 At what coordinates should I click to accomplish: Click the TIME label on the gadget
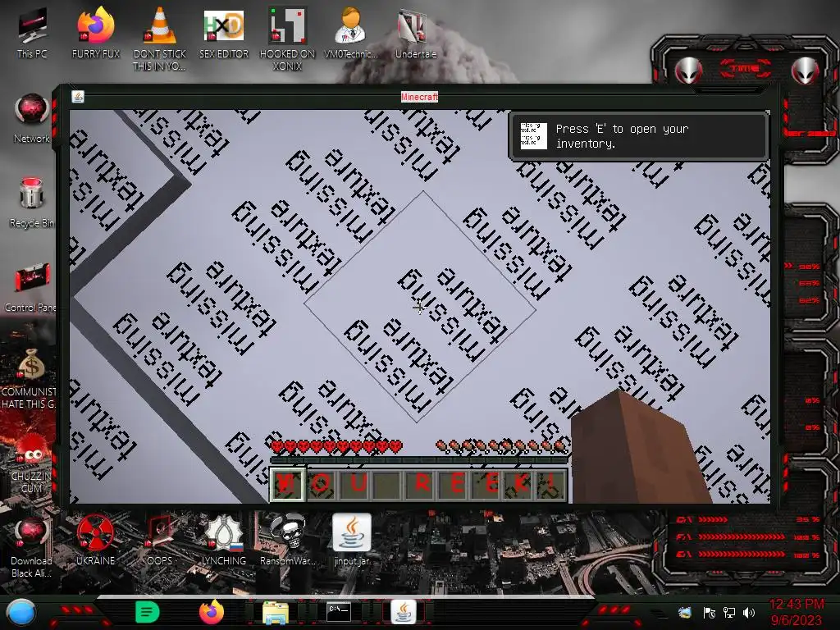click(x=746, y=68)
